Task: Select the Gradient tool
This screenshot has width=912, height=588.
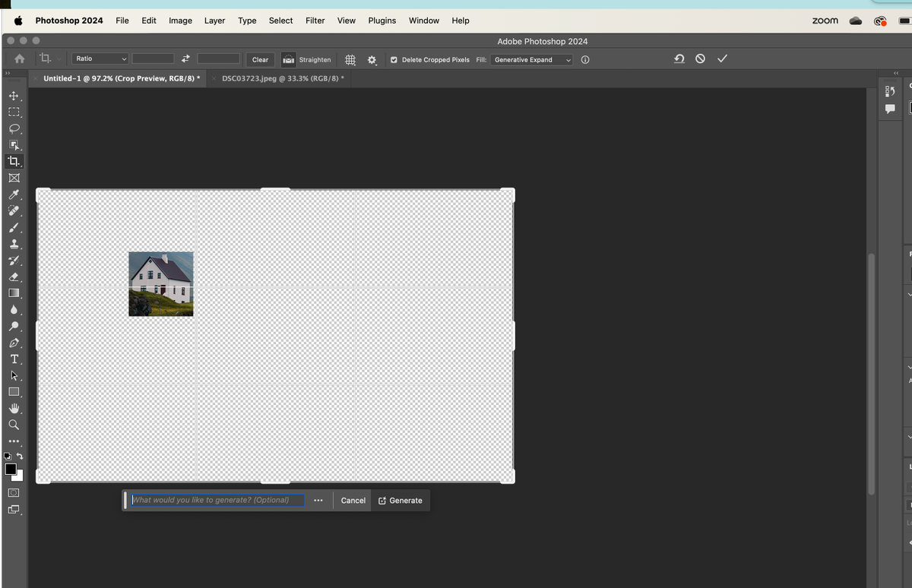Action: 14,293
